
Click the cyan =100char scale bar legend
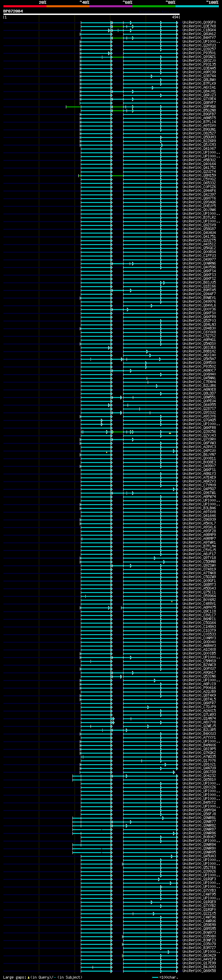[155, 977]
